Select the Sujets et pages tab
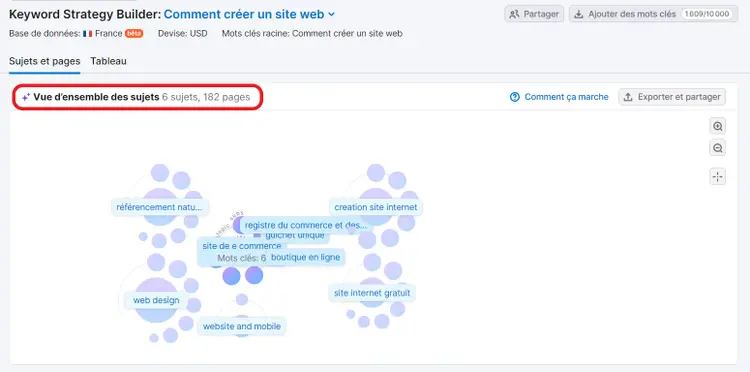The width and height of the screenshot is (750, 372). point(44,61)
